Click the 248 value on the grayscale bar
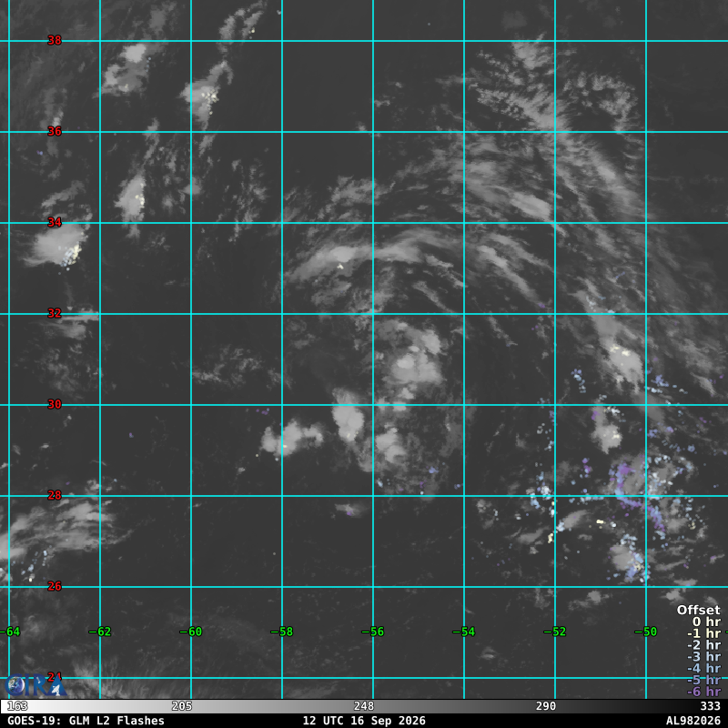The width and height of the screenshot is (728, 728). pos(363,706)
